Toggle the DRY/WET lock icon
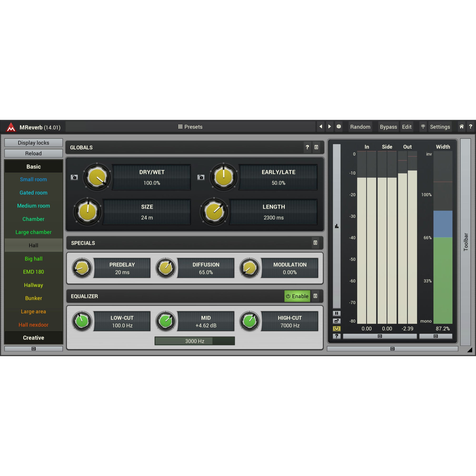 [x=74, y=177]
